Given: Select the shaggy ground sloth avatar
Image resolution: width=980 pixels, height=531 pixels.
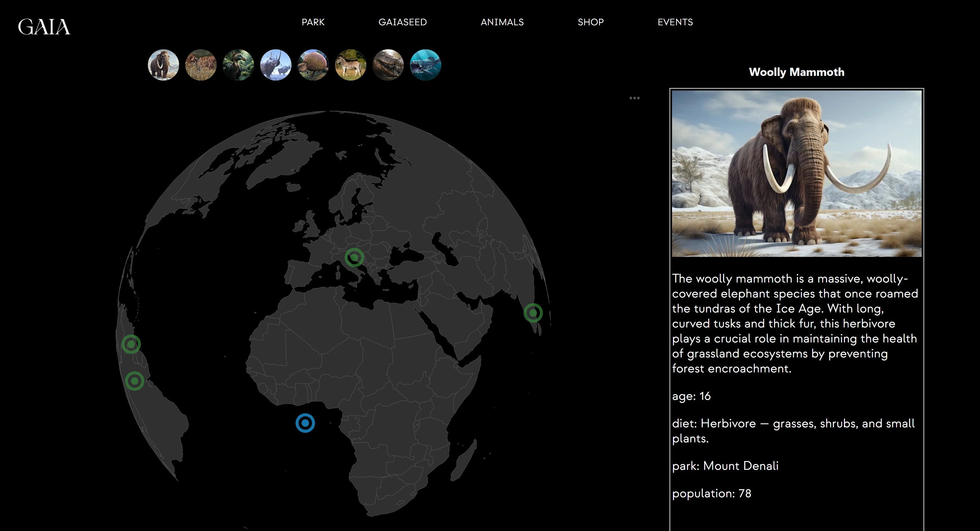Looking at the screenshot, I should pos(202,65).
